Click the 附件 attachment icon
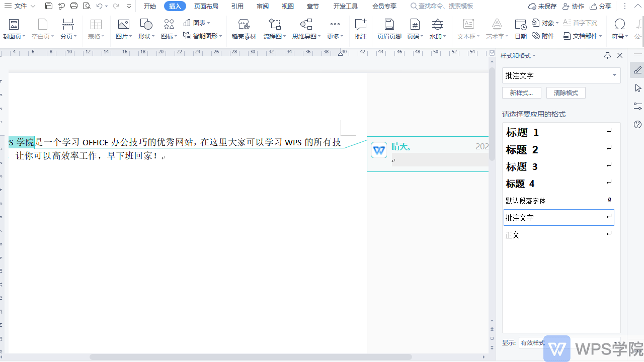Image resolution: width=644 pixels, height=362 pixels. (x=543, y=36)
